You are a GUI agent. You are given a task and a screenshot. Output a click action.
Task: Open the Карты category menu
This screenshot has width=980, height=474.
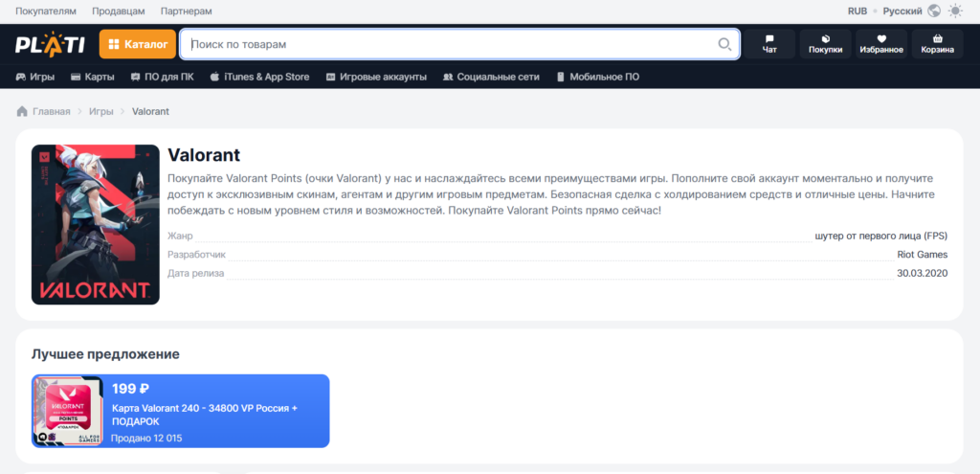(x=93, y=77)
